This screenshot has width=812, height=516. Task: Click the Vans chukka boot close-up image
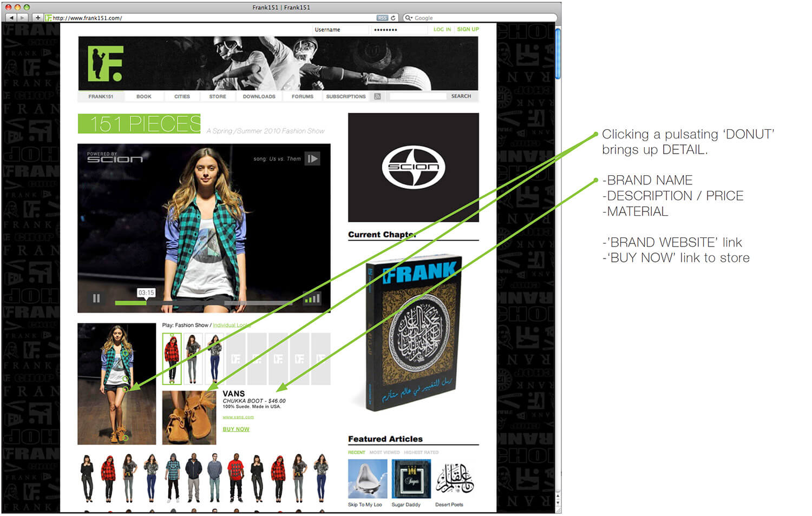(189, 418)
